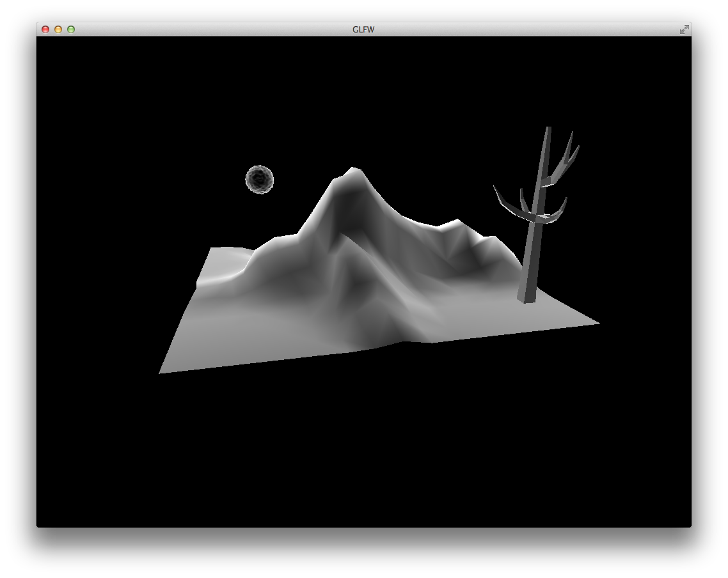Click the front-left corner of the terrain
The image size is (728, 578).
tap(162, 371)
